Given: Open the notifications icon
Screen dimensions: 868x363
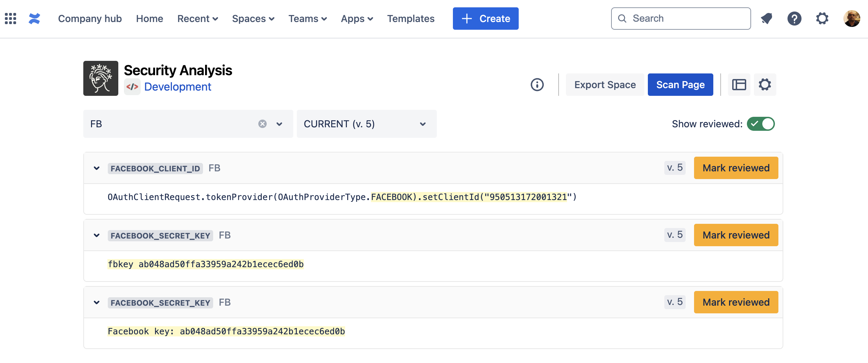Looking at the screenshot, I should (x=766, y=19).
